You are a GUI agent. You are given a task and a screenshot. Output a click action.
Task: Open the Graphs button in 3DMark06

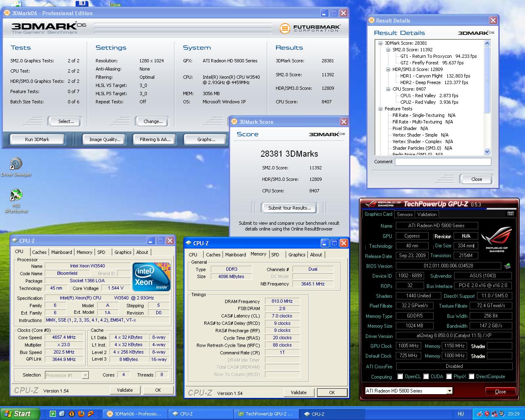point(206,139)
